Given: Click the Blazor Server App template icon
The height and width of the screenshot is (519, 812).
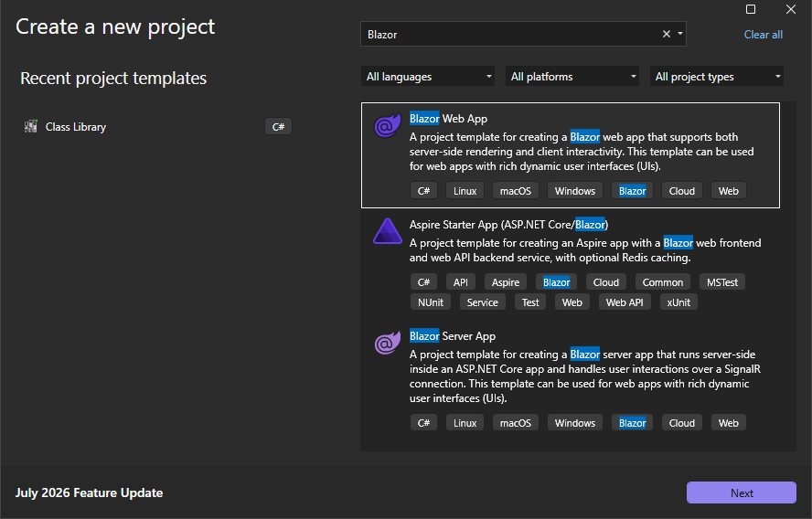Looking at the screenshot, I should pyautogui.click(x=388, y=343).
